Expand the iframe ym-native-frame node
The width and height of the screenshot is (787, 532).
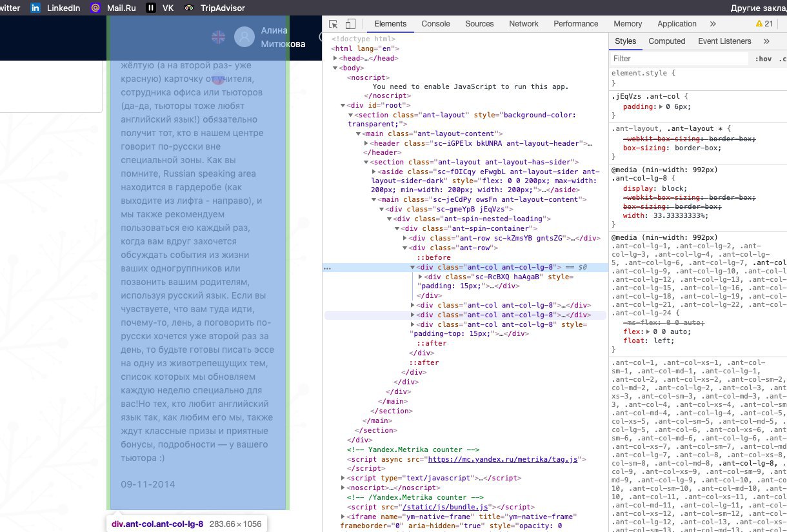tap(343, 517)
